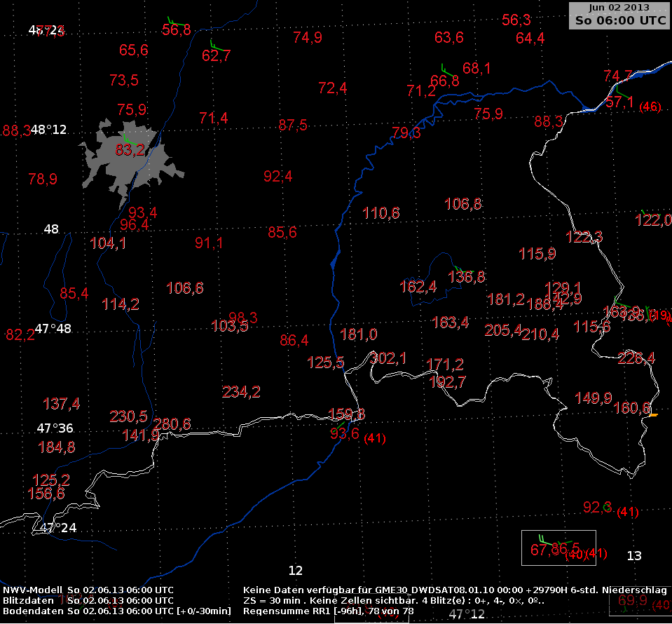Click the wind barb next to 136,8

462,269
